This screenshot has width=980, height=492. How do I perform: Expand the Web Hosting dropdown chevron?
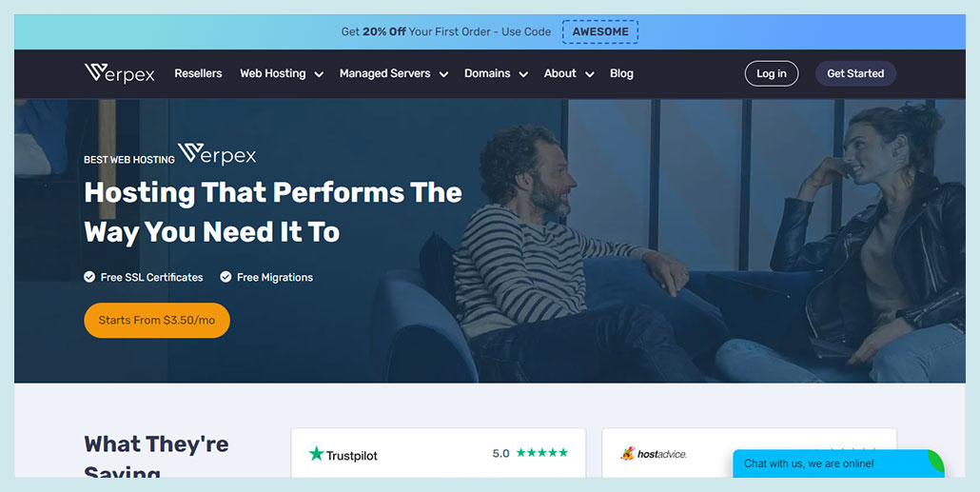319,74
